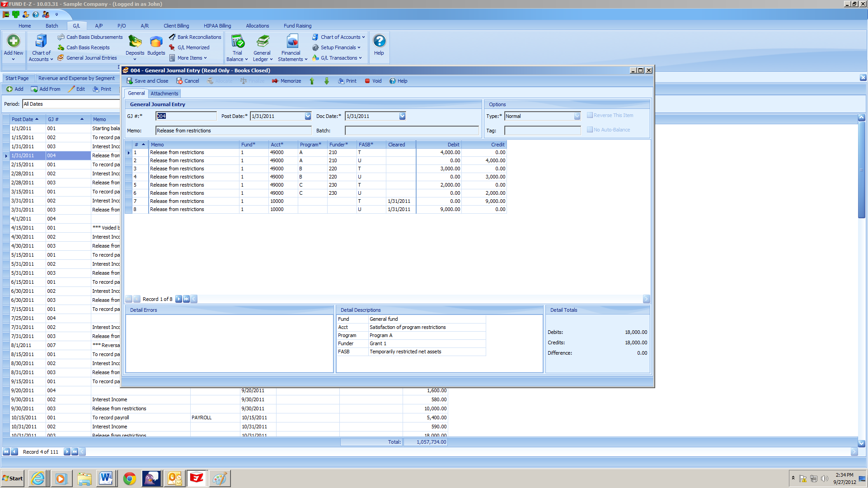Memorize the current journal entry
Image resolution: width=868 pixels, height=488 pixels.
286,81
